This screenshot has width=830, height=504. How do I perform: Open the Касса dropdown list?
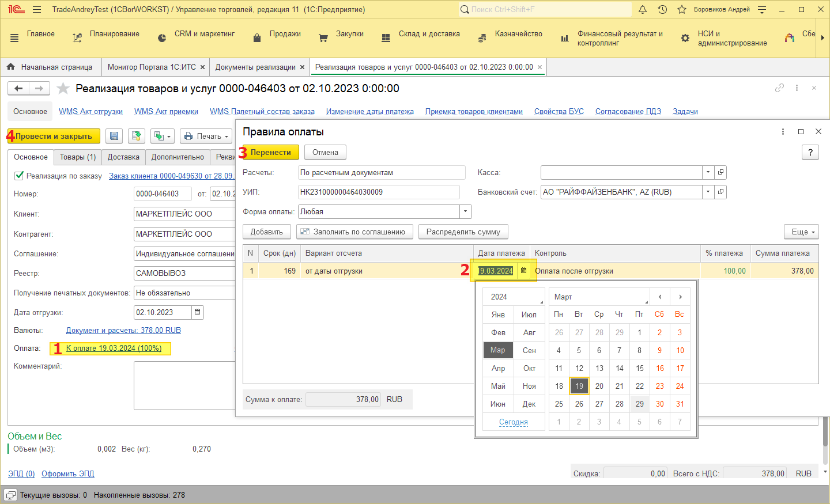(x=708, y=172)
